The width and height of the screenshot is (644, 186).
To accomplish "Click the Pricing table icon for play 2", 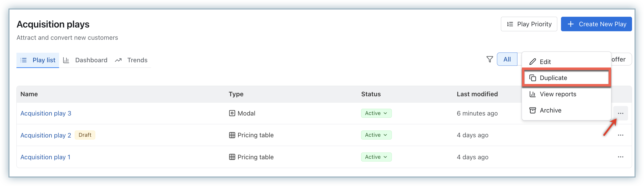I will point(232,135).
